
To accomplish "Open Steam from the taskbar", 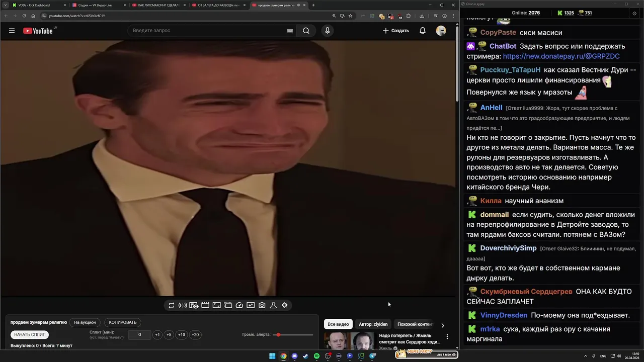I will coord(305,356).
